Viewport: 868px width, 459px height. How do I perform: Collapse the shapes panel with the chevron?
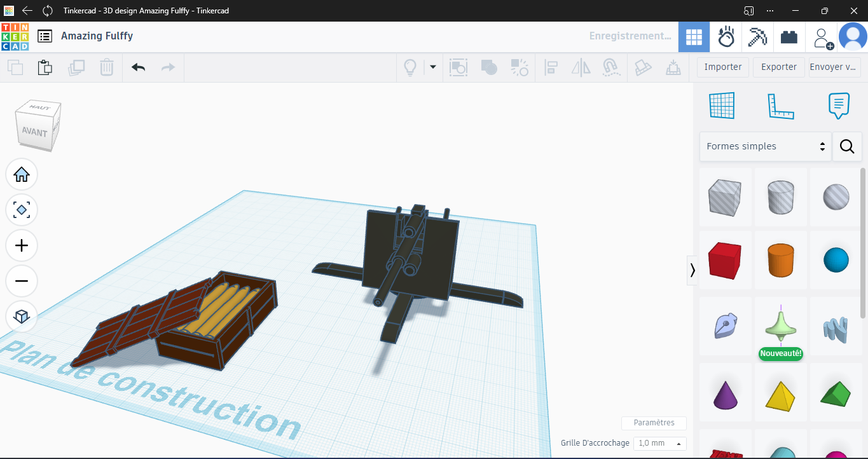click(x=692, y=270)
